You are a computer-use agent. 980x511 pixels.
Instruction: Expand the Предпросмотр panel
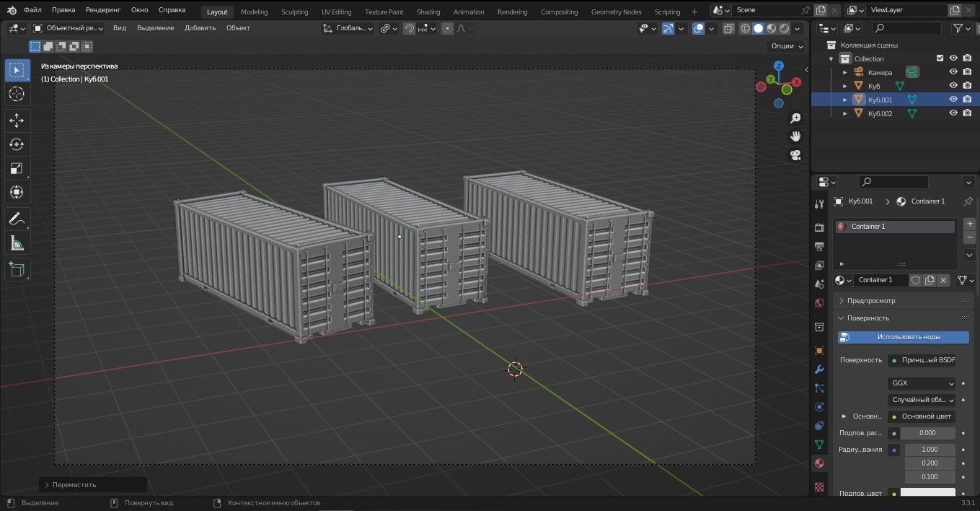870,300
